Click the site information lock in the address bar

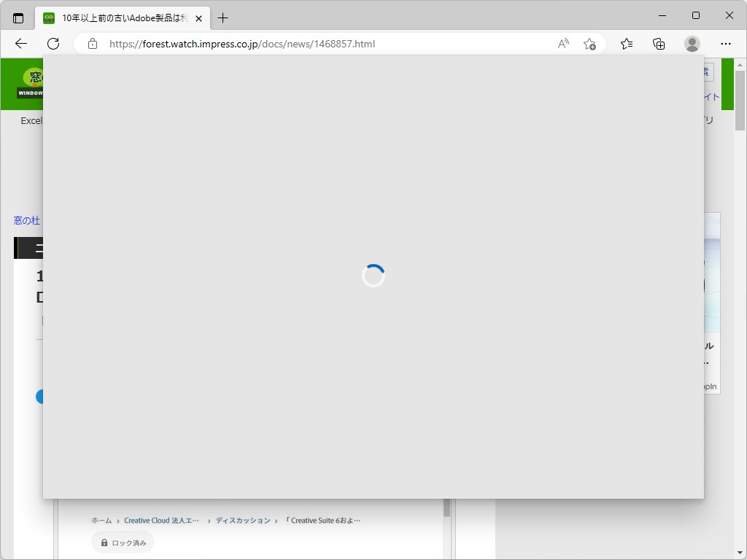[92, 44]
